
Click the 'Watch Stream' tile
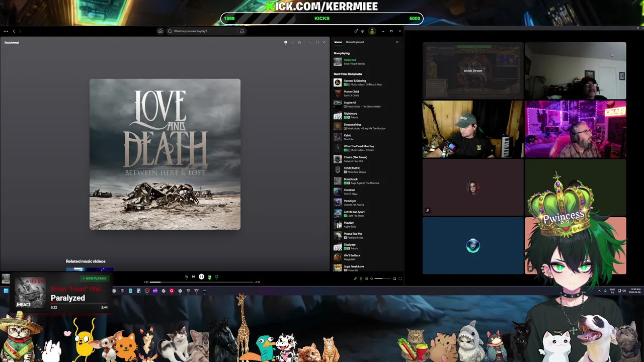point(473,71)
